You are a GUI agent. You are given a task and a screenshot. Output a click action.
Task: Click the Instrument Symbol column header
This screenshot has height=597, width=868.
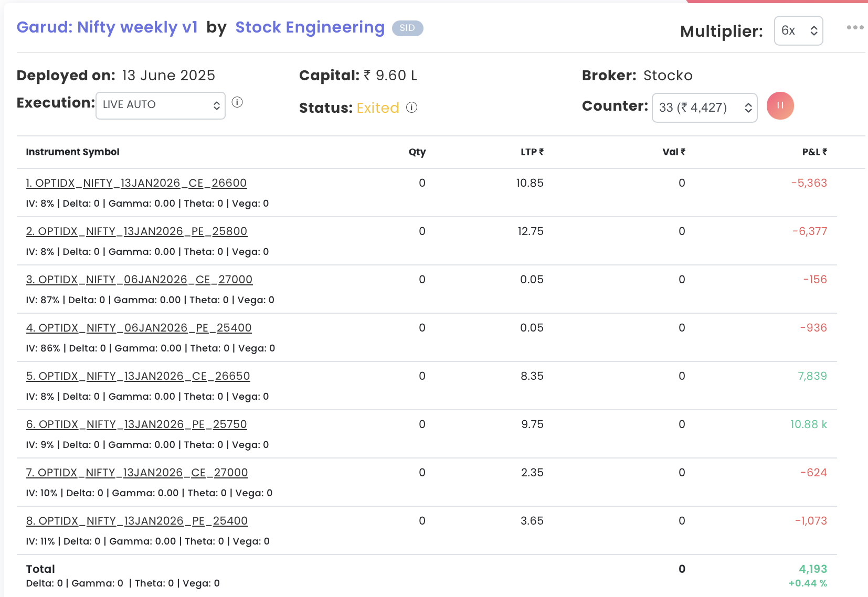tap(73, 152)
